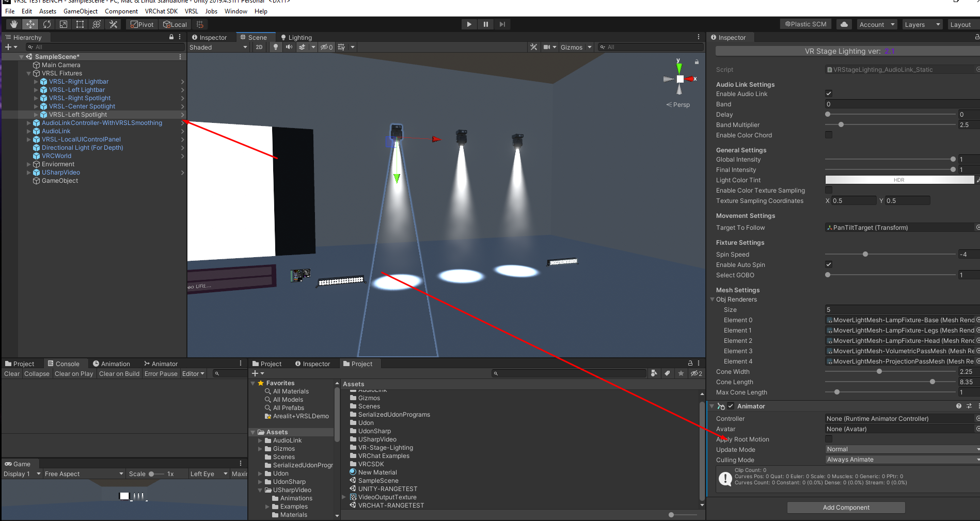Toggle scene effects icon

coord(302,47)
